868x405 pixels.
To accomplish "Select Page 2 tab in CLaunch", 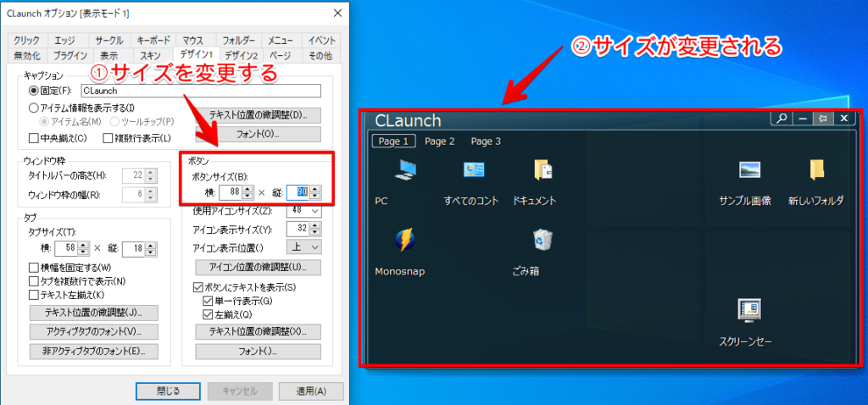I will (x=440, y=141).
